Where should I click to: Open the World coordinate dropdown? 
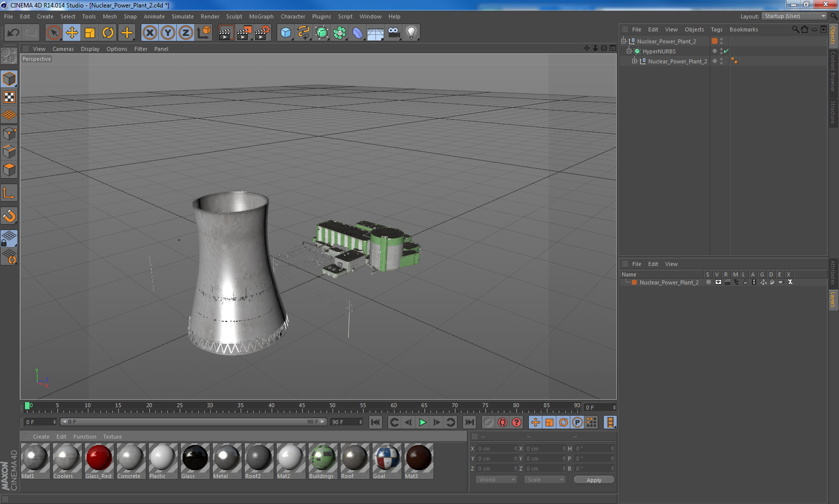tap(496, 480)
